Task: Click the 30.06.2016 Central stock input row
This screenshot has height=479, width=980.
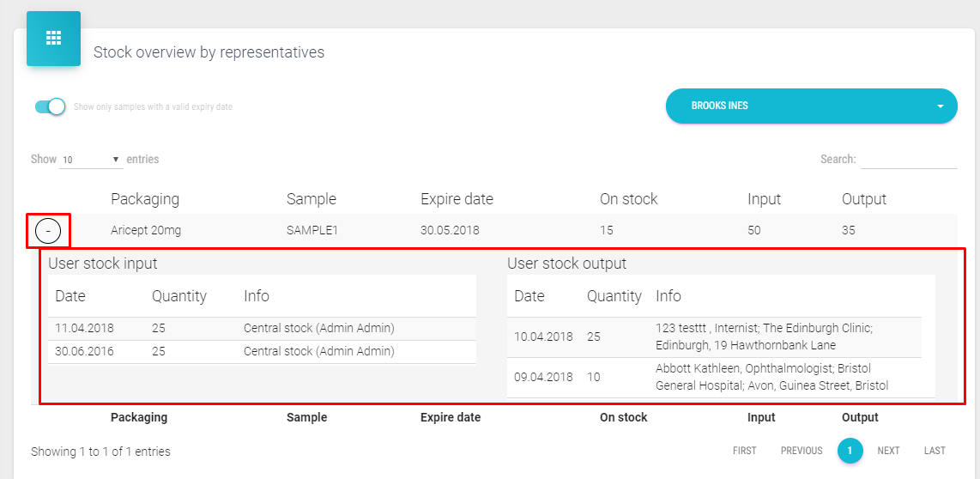Action: coord(262,351)
